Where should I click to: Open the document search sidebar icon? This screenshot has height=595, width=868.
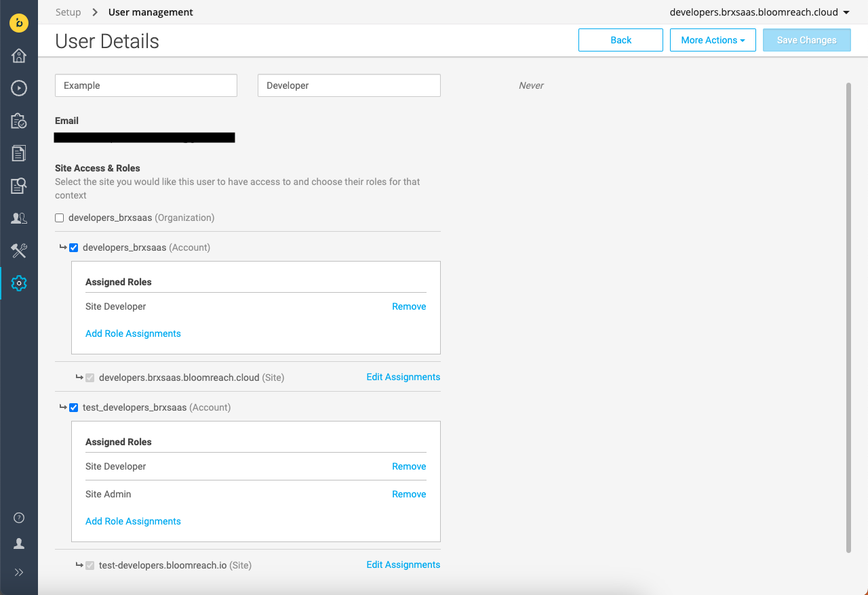point(19,186)
